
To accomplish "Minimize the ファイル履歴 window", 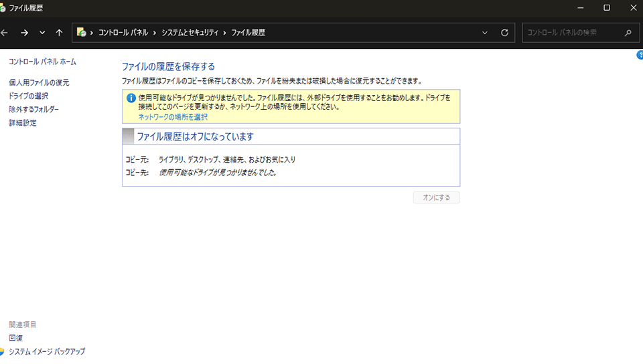I will 580,8.
